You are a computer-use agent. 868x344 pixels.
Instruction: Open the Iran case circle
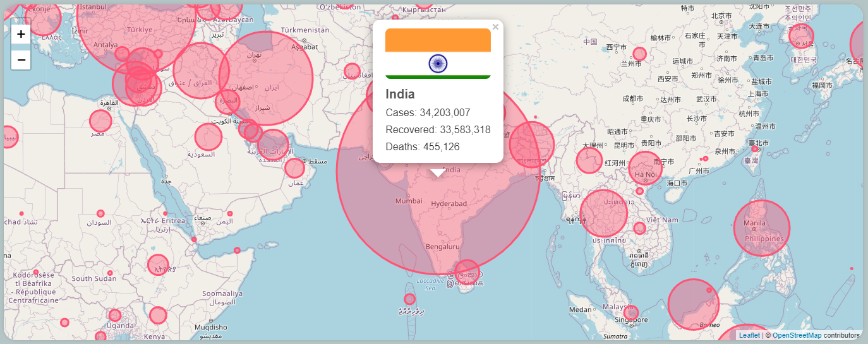click(267, 77)
